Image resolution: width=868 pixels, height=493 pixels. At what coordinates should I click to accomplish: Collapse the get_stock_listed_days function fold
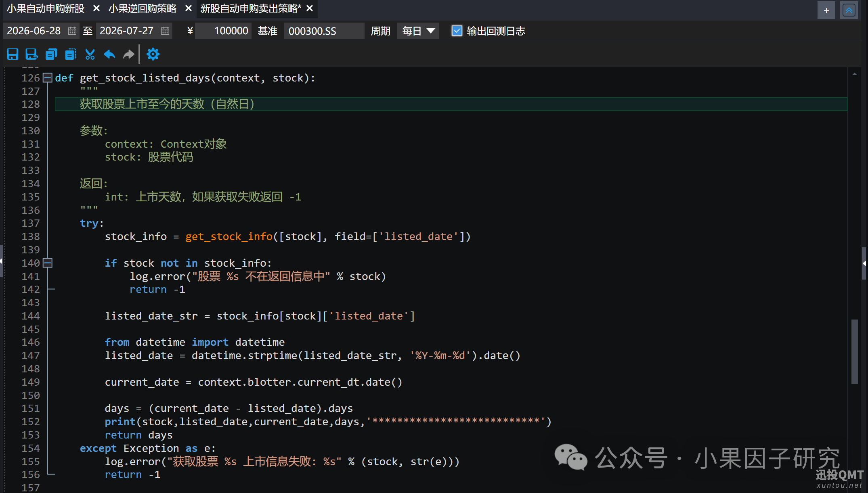[48, 78]
